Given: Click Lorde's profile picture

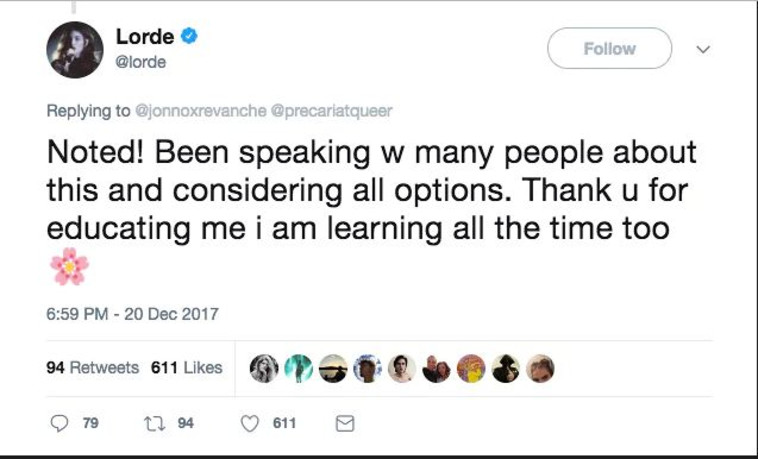Looking at the screenshot, I should coord(74,49).
